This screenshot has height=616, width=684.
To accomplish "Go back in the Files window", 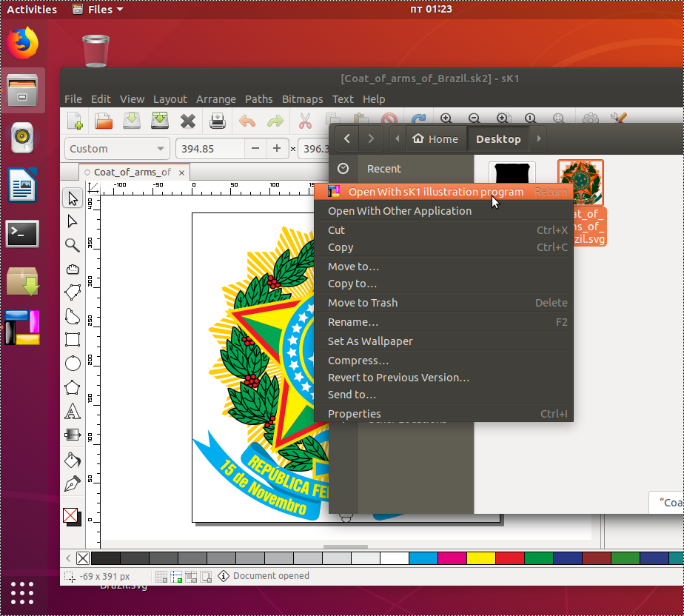I will pos(346,138).
